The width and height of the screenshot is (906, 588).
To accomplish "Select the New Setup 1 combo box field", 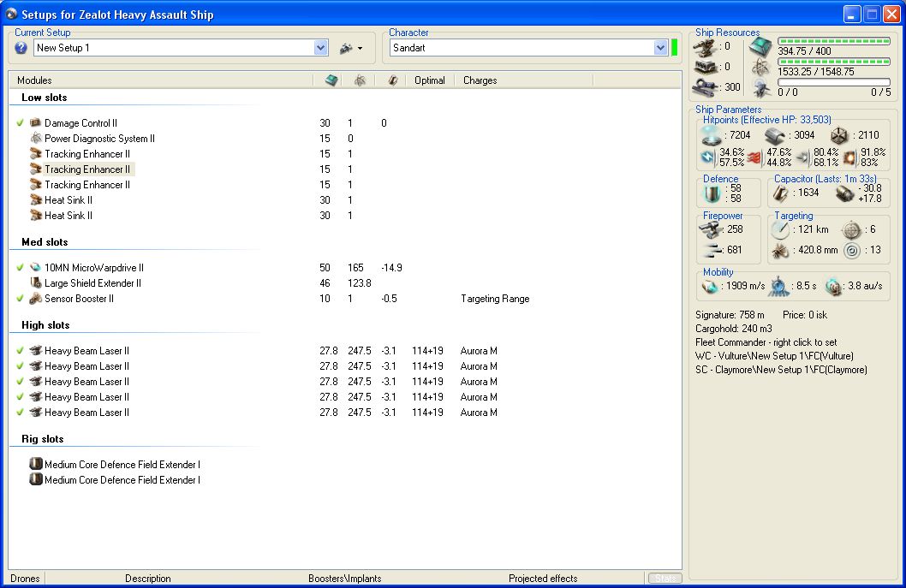I will tap(181, 48).
